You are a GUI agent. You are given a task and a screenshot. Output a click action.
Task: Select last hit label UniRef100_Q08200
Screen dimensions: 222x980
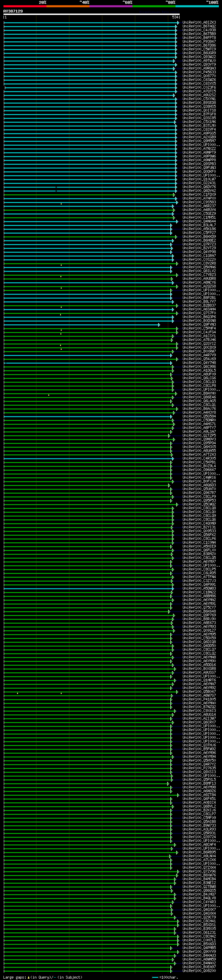coord(199,971)
